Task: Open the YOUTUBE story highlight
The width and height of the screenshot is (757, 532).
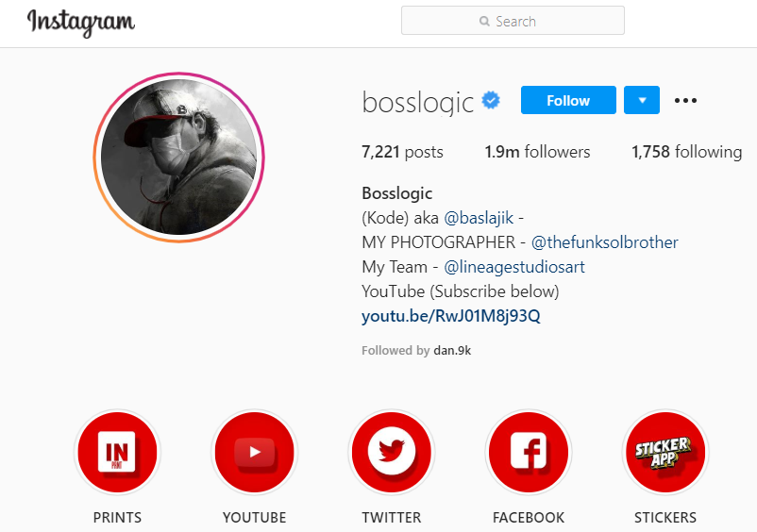Action: click(x=255, y=452)
